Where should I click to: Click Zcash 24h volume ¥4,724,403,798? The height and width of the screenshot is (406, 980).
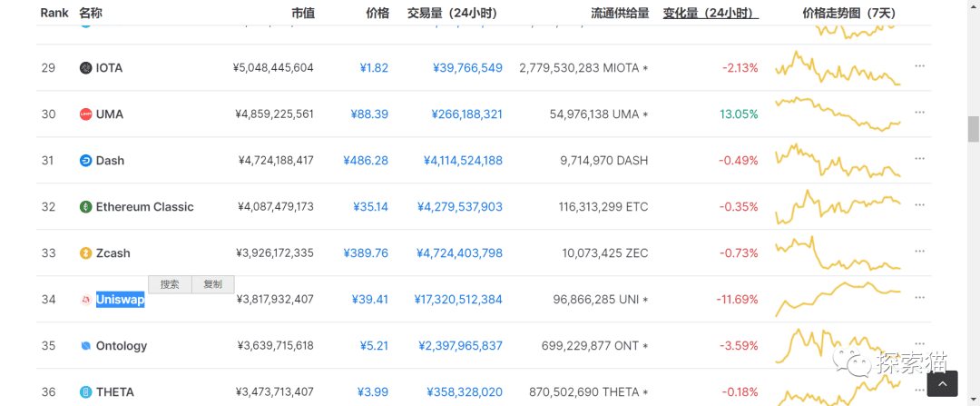pyautogui.click(x=459, y=253)
